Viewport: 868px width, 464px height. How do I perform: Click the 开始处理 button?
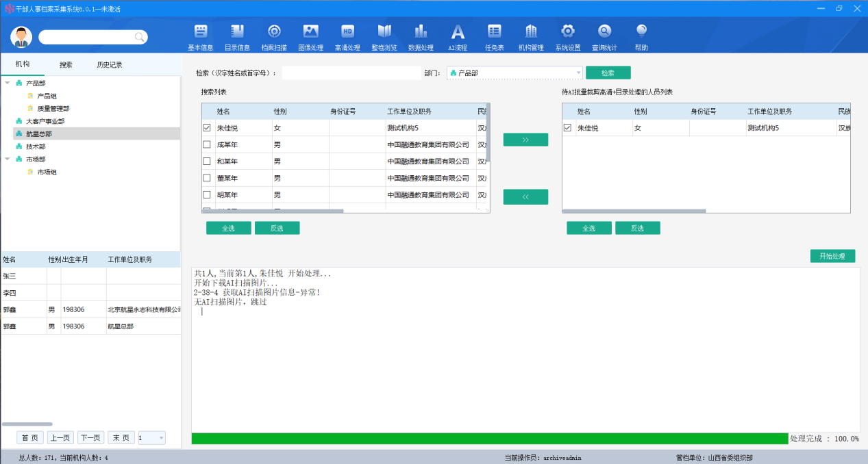point(832,256)
